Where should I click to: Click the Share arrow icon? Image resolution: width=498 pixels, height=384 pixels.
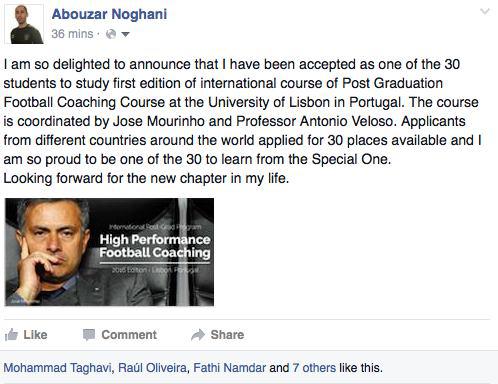[198, 335]
